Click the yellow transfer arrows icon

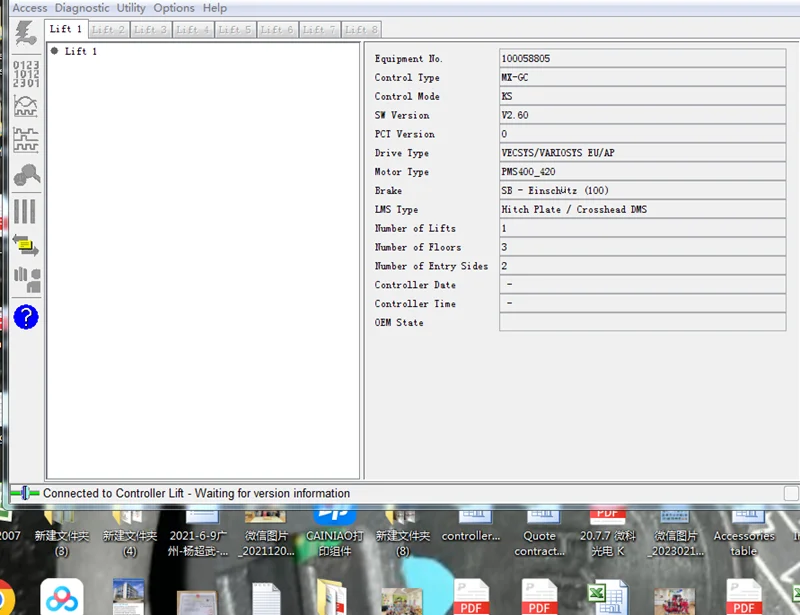(26, 245)
